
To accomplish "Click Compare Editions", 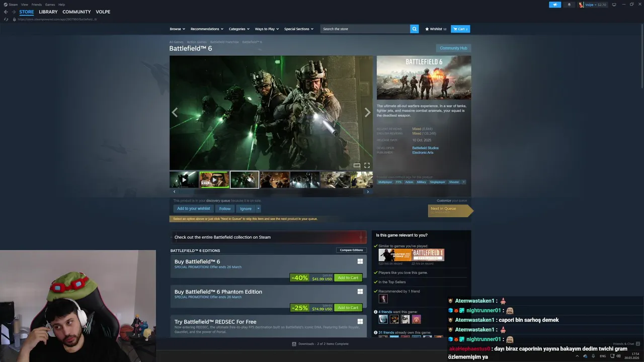I will pyautogui.click(x=351, y=250).
